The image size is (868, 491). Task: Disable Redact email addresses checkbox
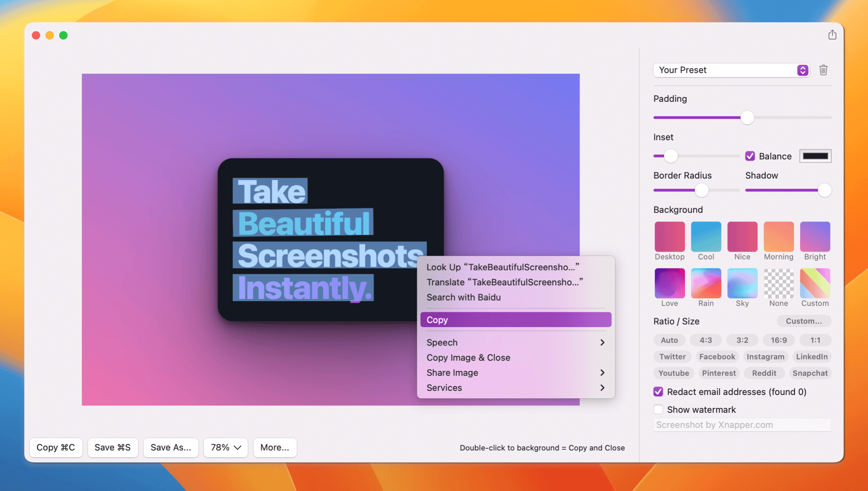point(658,392)
